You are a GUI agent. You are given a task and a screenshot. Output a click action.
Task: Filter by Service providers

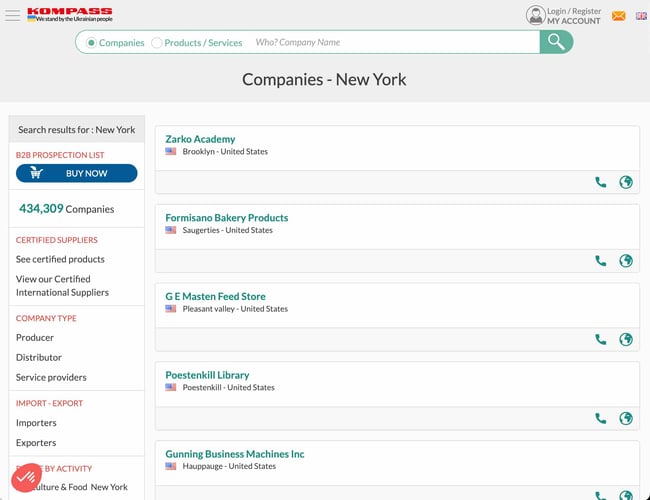51,377
